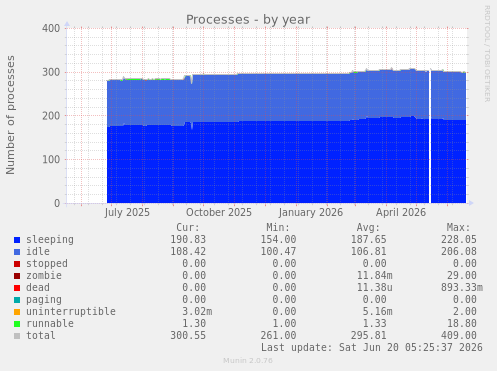Click the 'Min:' column header

point(278,227)
